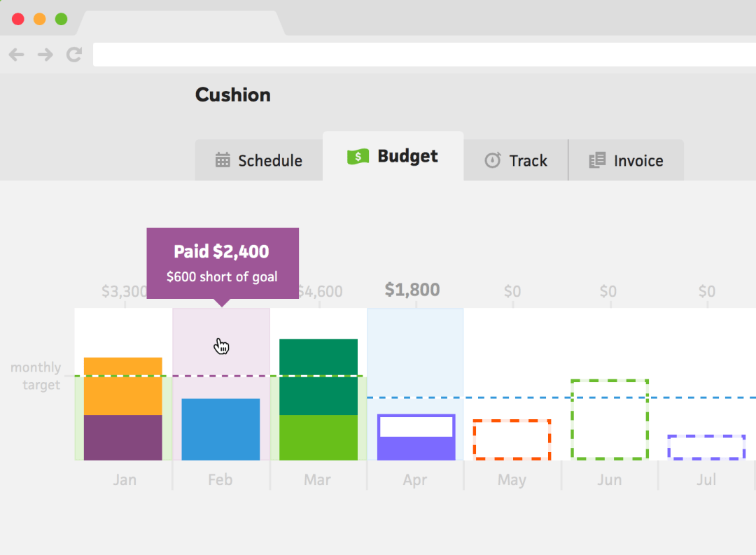Click the green dollar bill Budget icon
This screenshot has height=555, width=756.
(x=358, y=156)
